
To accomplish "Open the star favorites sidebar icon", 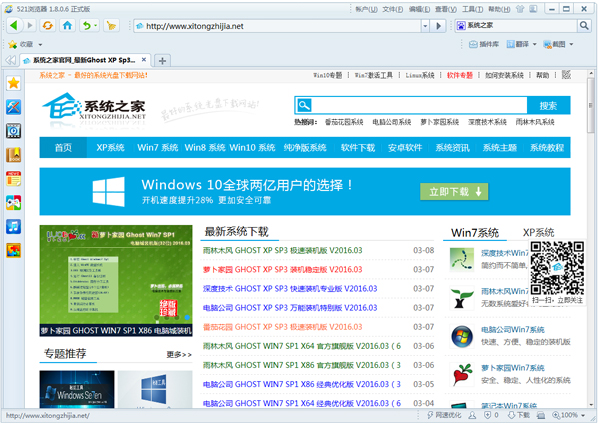I will 13,83.
